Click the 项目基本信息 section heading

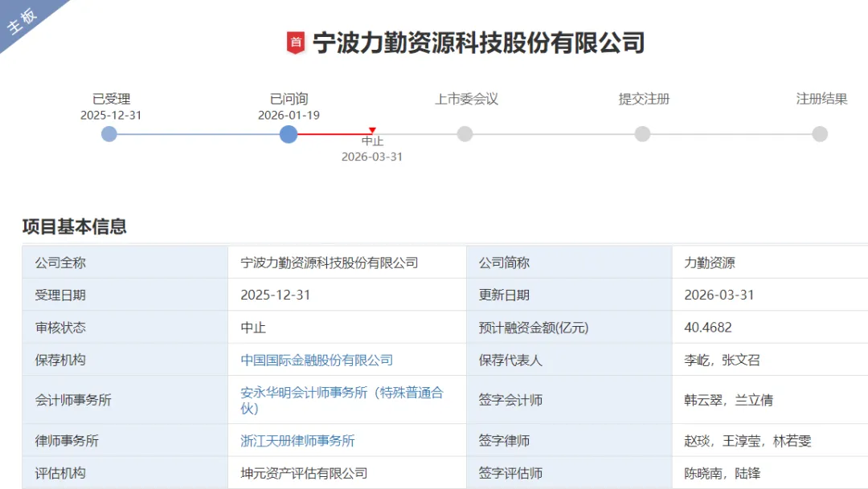[x=74, y=226]
